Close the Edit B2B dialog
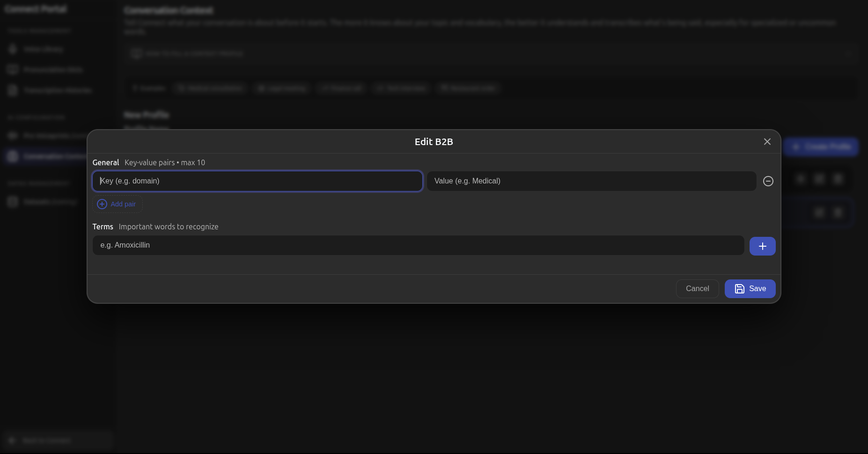The image size is (868, 454). click(x=767, y=142)
